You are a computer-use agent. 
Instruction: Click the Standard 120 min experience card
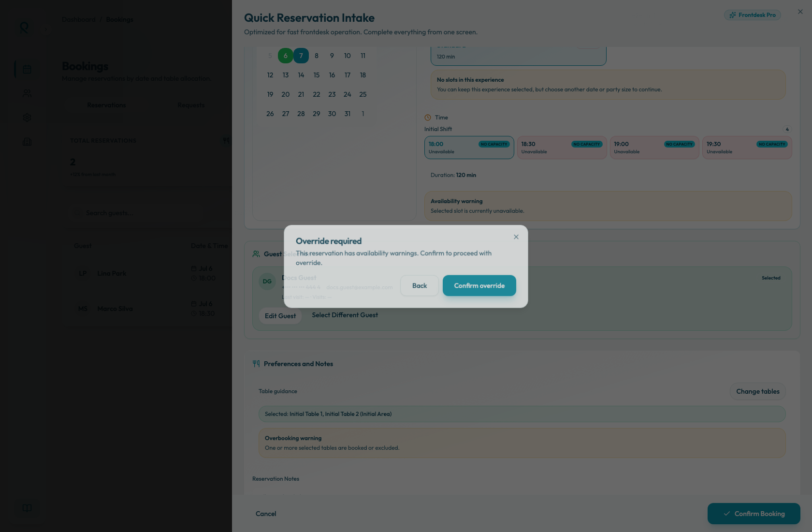coord(519,56)
